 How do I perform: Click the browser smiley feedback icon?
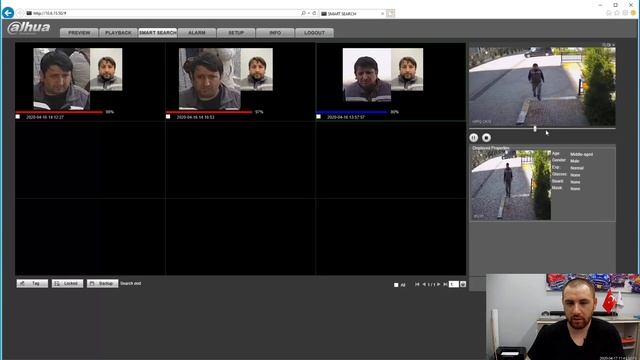coord(633,13)
